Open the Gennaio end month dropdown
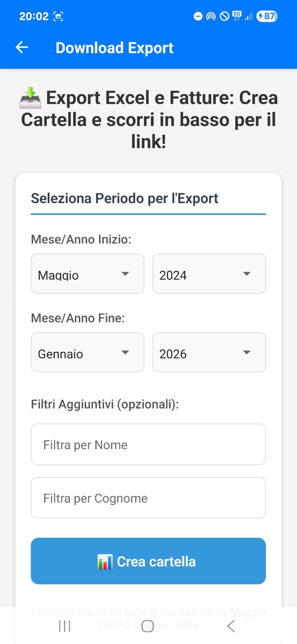Viewport: 297px width, 644px height. click(87, 352)
